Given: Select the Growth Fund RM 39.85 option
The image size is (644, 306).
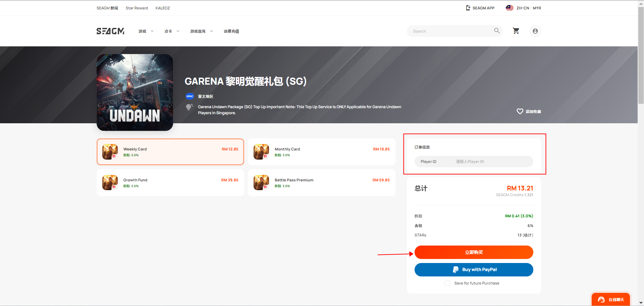Looking at the screenshot, I should tap(170, 183).
